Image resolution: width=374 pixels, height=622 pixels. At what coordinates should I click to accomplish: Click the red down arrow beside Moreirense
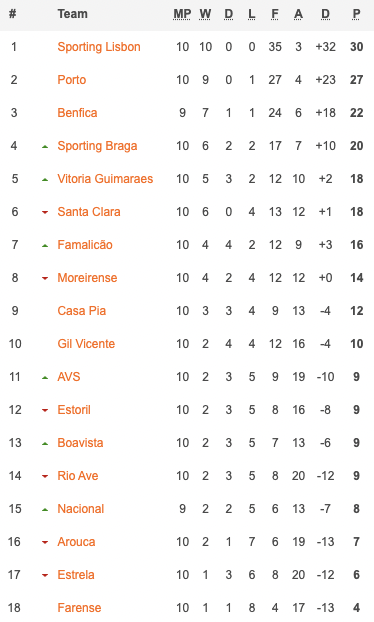(45, 278)
